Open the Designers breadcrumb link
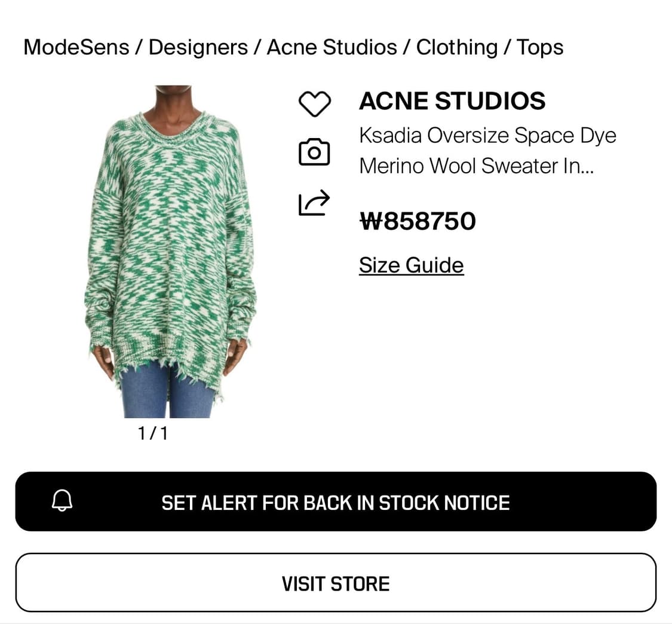672x624 pixels. (198, 47)
